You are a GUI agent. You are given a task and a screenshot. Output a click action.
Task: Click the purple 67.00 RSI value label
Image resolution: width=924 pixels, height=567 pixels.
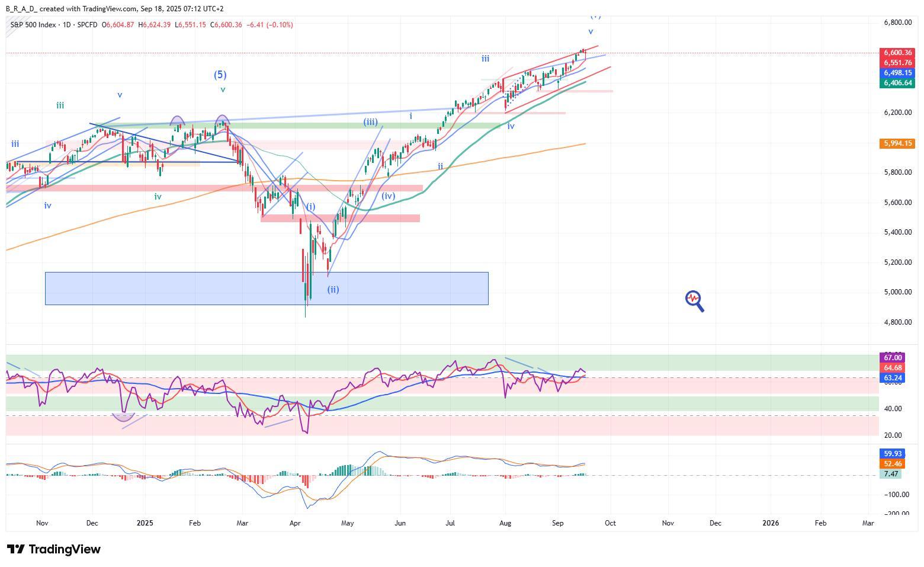point(892,358)
